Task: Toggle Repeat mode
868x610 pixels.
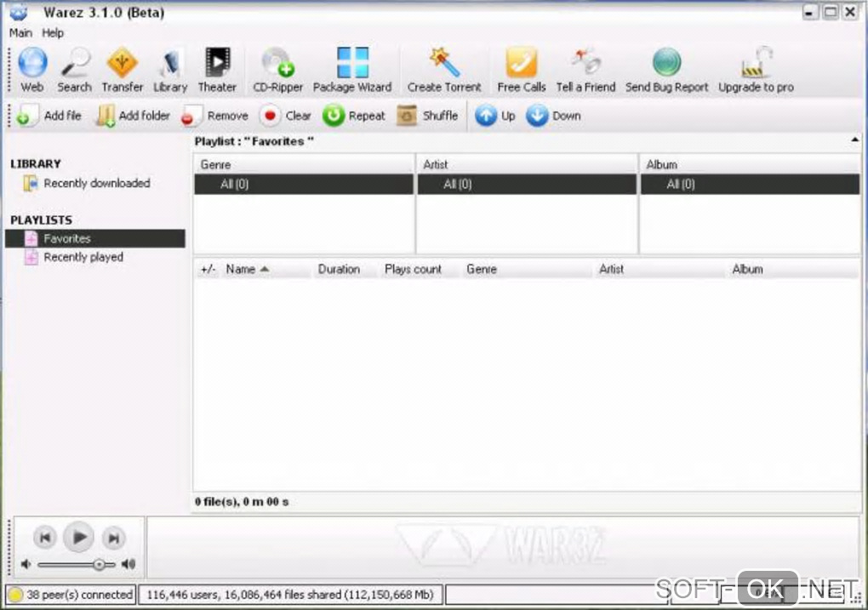Action: [x=354, y=116]
